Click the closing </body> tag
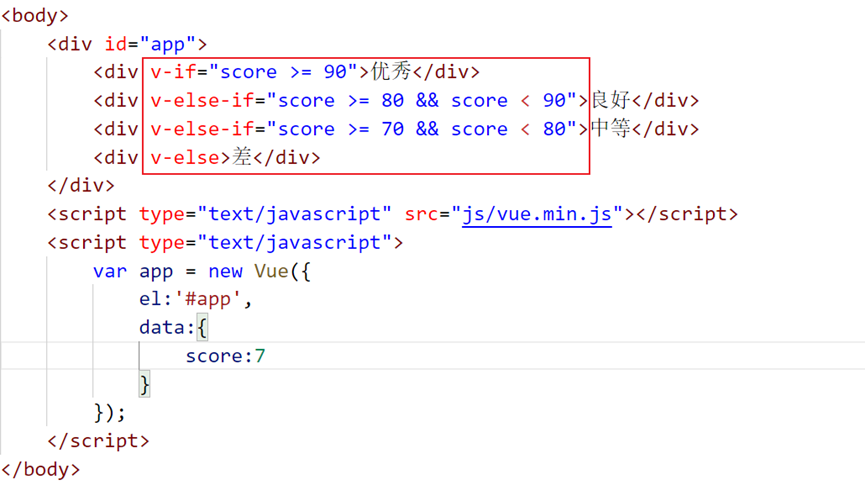The width and height of the screenshot is (865, 485). click(x=41, y=470)
